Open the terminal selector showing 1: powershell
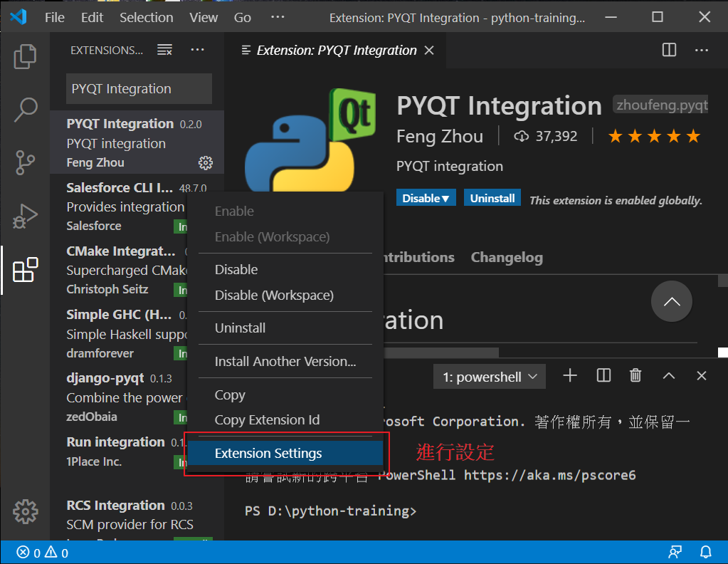 click(489, 376)
